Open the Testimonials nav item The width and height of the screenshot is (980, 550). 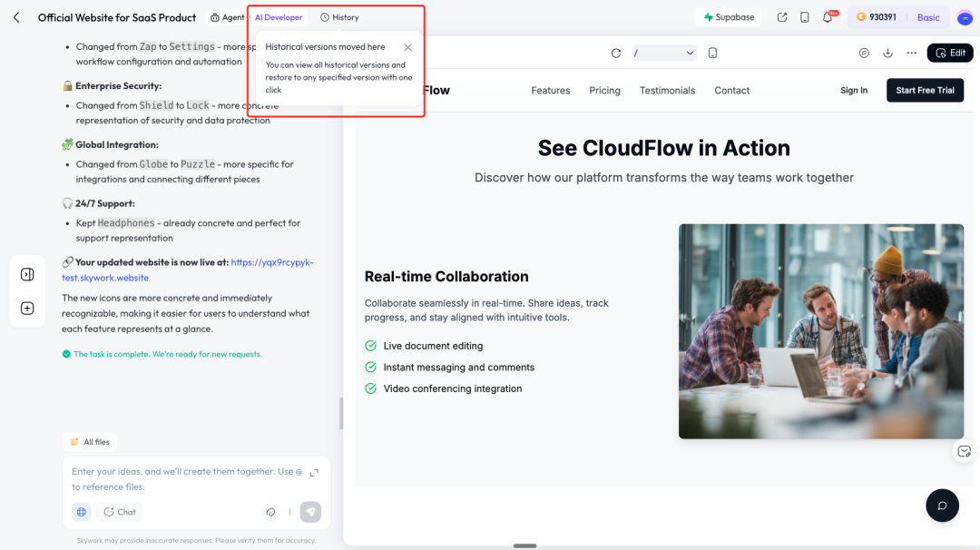667,91
